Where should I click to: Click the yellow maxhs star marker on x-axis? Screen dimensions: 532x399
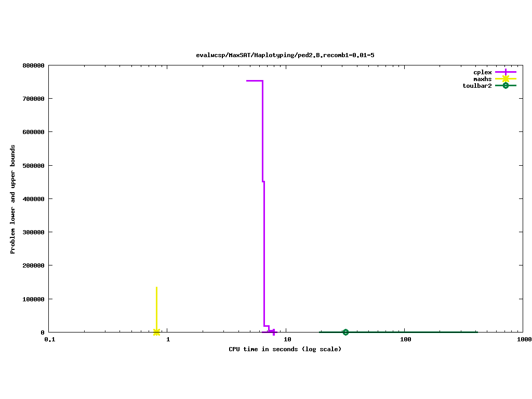point(156,332)
